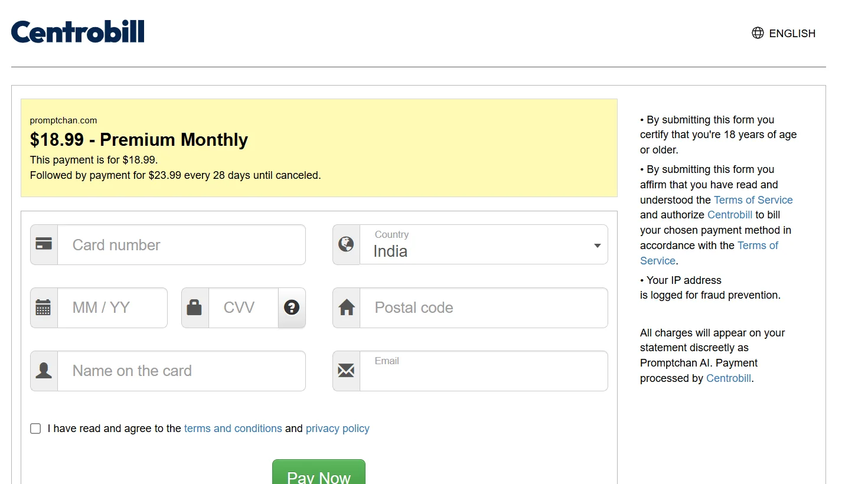The width and height of the screenshot is (868, 484).
Task: Expand the Country dropdown arrow
Action: pos(598,246)
